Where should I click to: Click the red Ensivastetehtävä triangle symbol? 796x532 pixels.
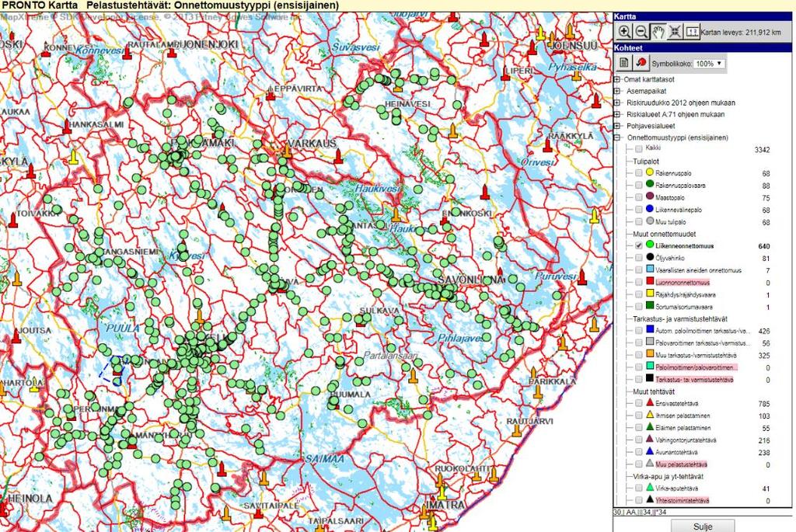pos(650,402)
